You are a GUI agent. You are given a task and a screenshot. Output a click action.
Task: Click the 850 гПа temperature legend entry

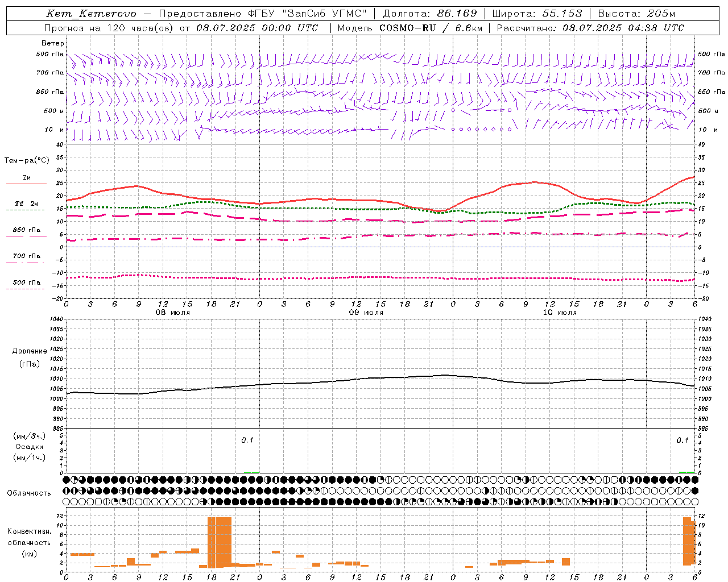pyautogui.click(x=26, y=230)
